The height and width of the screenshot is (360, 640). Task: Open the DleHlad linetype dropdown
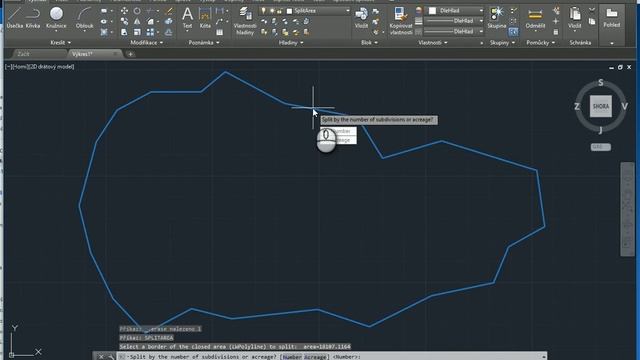(481, 31)
